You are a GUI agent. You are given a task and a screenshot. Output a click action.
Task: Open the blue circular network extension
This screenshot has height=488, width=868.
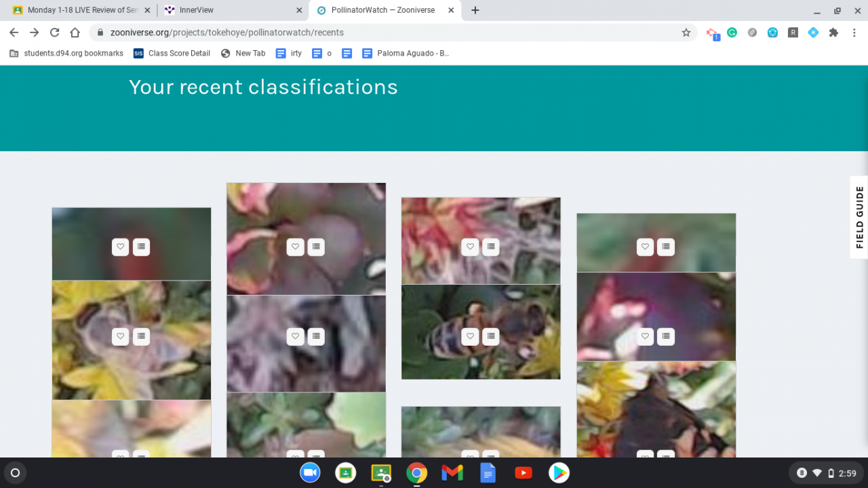[x=772, y=33]
